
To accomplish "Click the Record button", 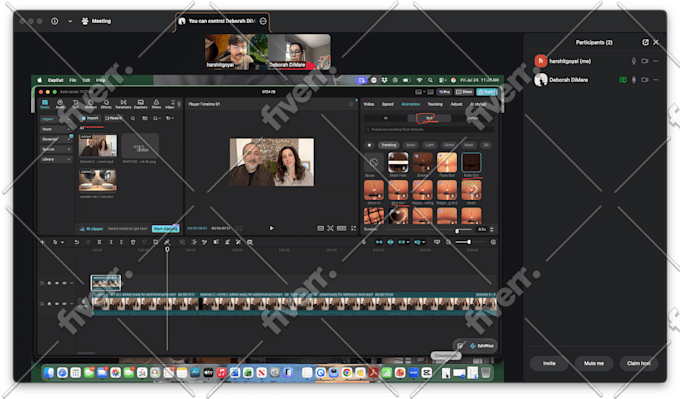I will [114, 118].
